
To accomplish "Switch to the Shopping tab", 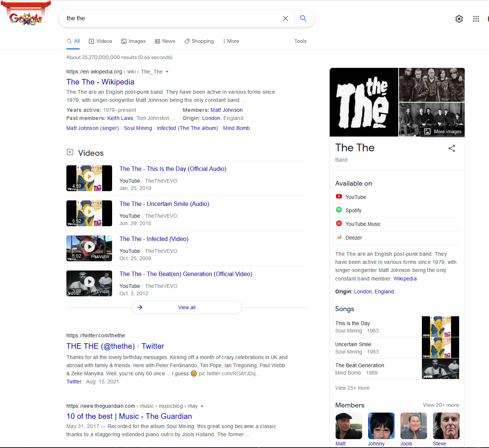I will tap(199, 41).
